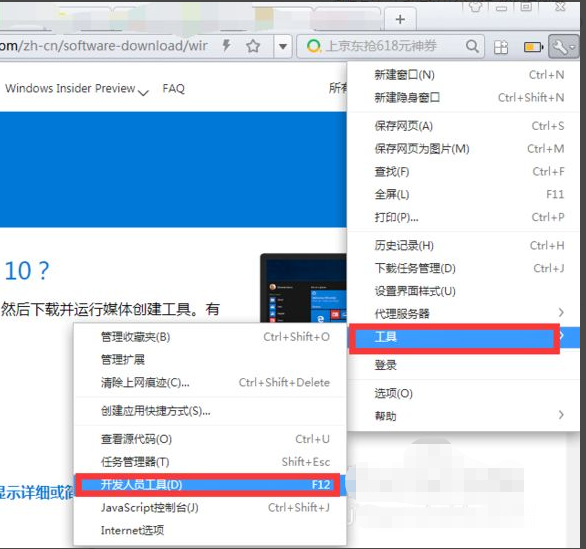Image resolution: width=586 pixels, height=549 pixels.
Task: Click the new tab plus button
Action: coord(400,19)
